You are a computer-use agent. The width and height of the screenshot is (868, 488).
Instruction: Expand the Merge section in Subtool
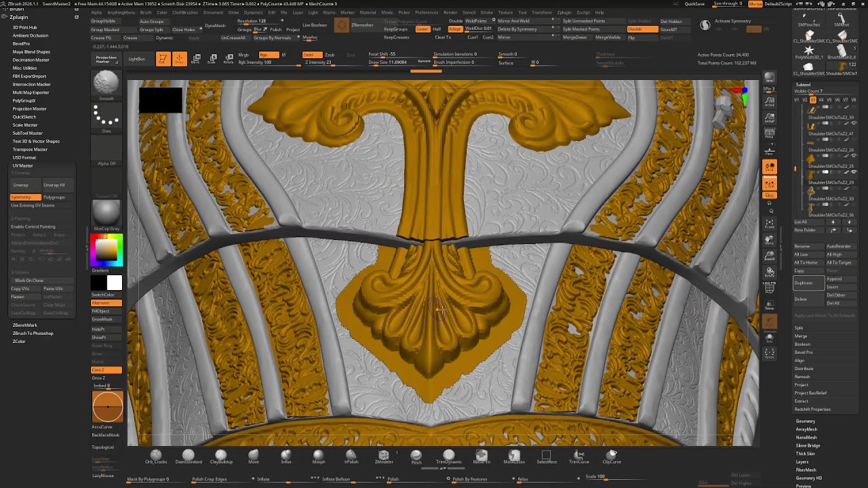tap(801, 336)
